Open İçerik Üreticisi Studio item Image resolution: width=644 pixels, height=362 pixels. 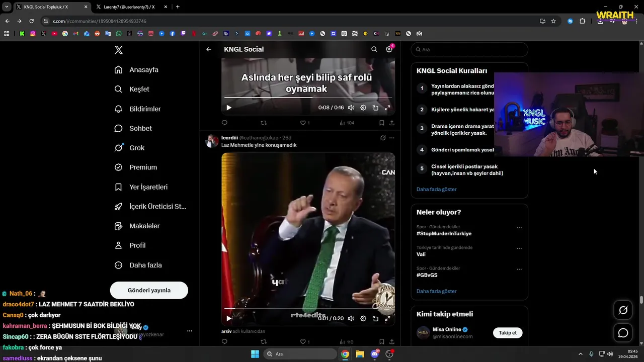(x=150, y=207)
